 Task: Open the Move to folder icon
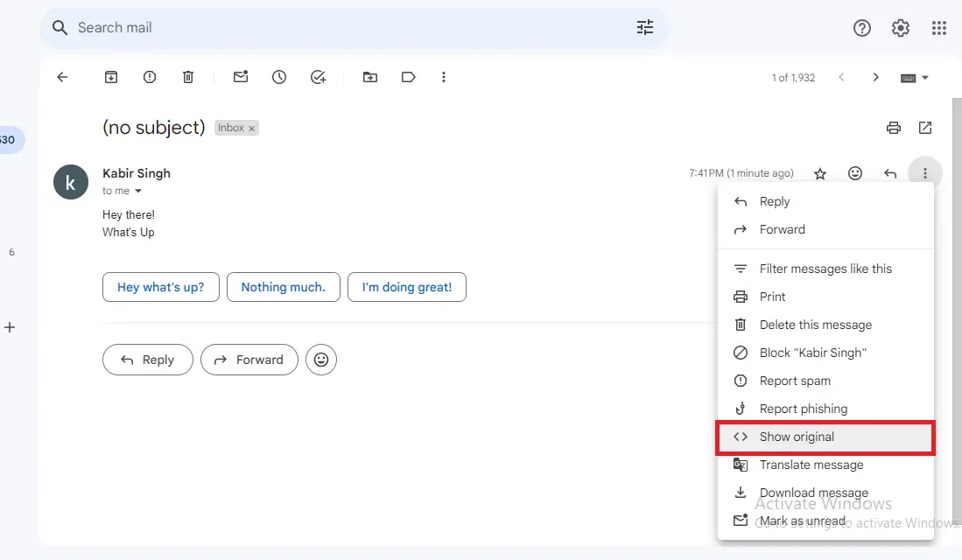370,77
